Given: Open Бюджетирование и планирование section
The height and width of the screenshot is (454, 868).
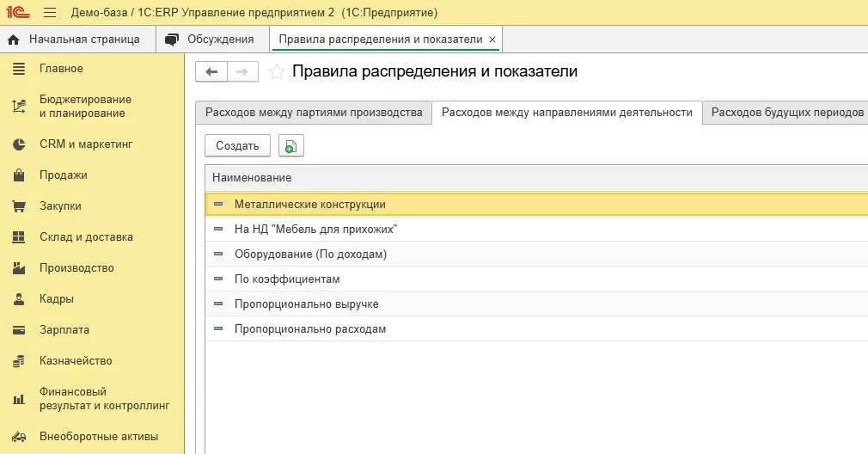Looking at the screenshot, I should click(85, 107).
